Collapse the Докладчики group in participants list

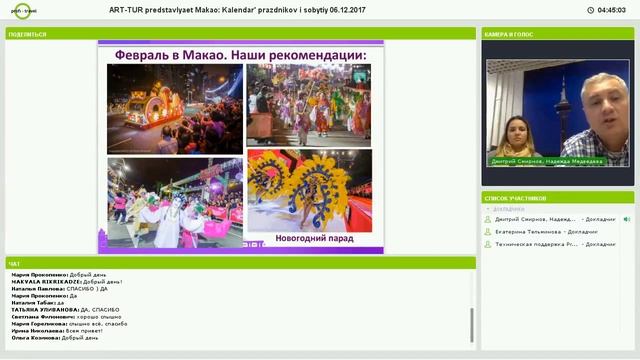pos(488,209)
